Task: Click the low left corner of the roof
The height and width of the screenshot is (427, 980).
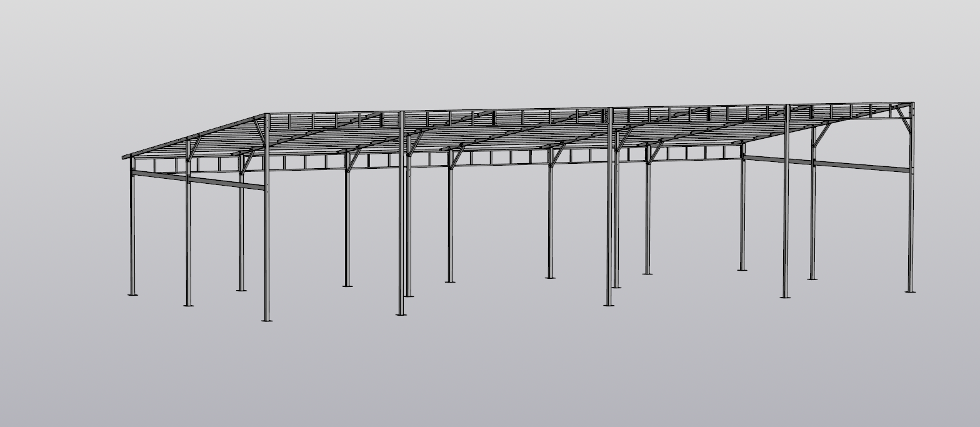Action: click(124, 156)
